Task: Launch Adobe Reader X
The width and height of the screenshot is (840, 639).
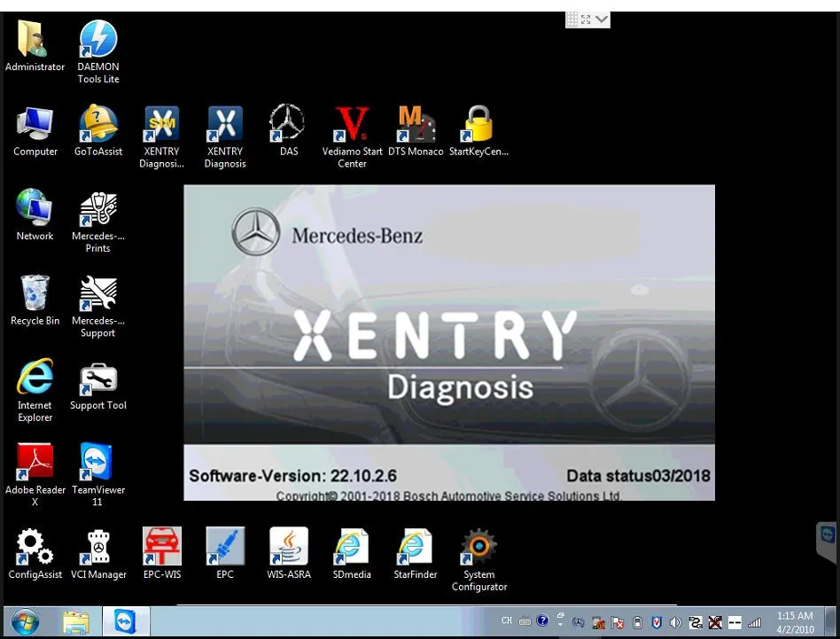Action: click(x=35, y=474)
